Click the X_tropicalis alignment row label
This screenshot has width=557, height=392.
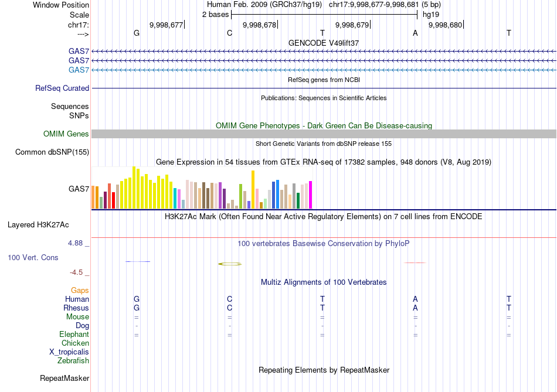(x=69, y=352)
